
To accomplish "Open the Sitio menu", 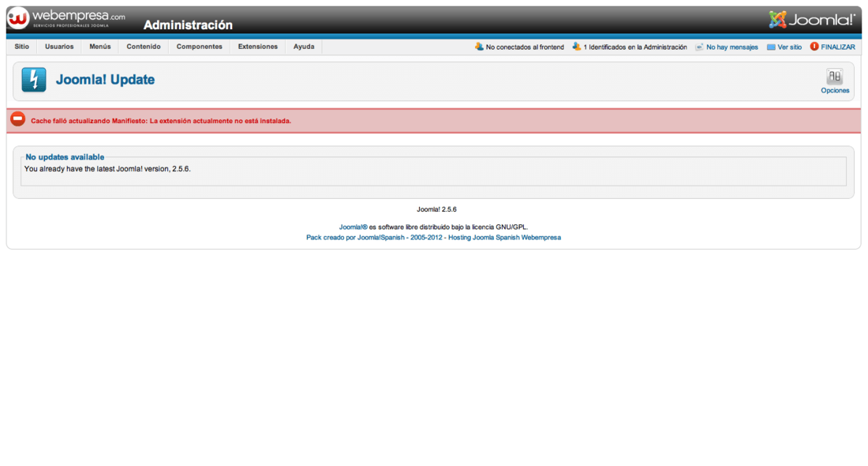I will click(x=21, y=47).
